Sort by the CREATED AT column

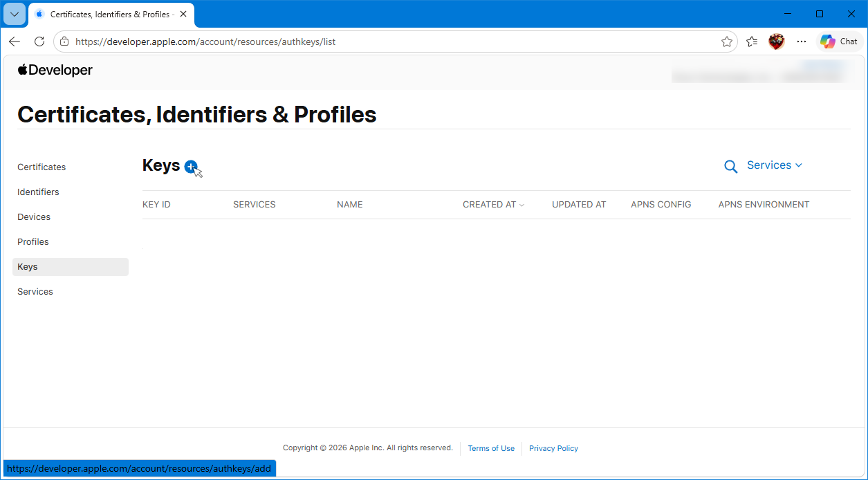pos(494,205)
